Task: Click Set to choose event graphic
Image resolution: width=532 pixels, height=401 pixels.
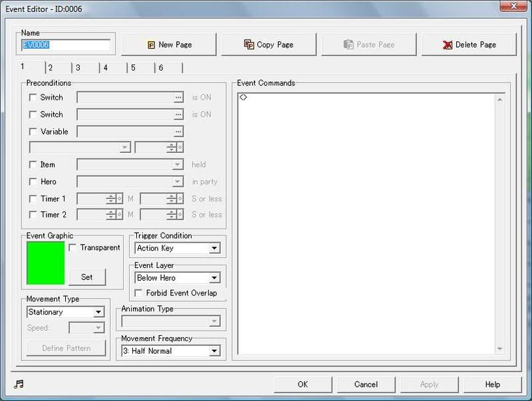Action: tap(87, 277)
